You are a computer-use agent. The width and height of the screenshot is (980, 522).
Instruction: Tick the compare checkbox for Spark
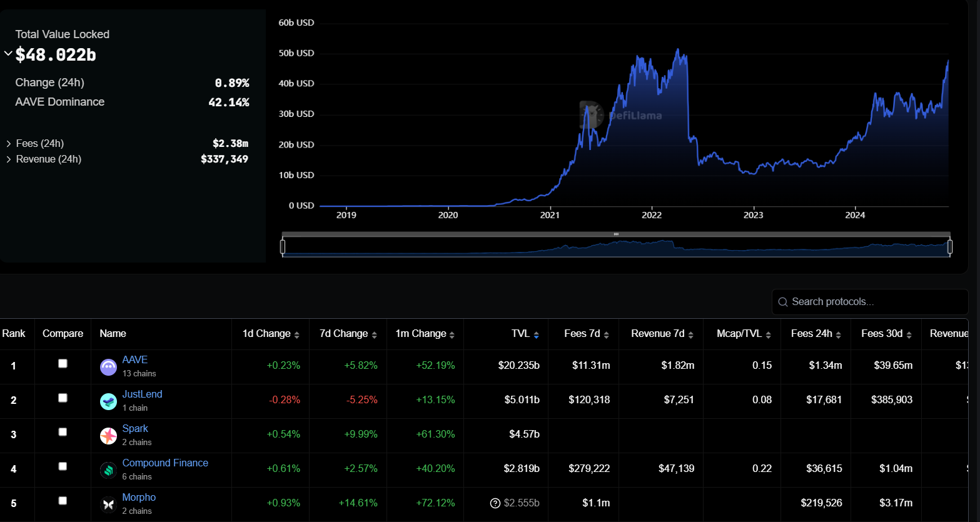pyautogui.click(x=63, y=432)
